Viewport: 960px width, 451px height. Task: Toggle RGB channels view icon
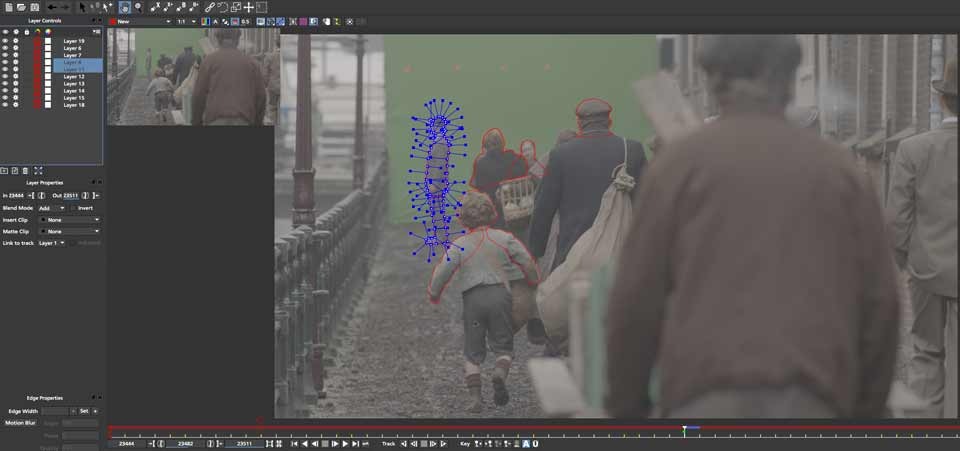point(206,21)
